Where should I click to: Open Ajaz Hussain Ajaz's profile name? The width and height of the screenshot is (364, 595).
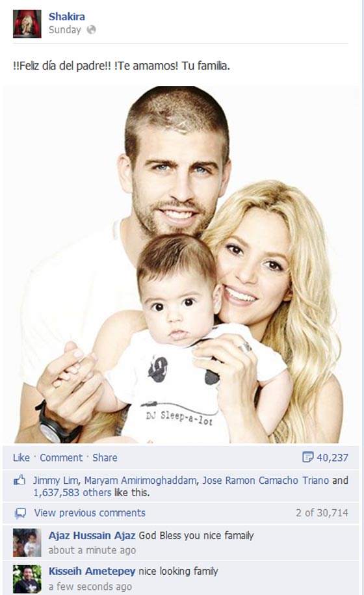92,535
